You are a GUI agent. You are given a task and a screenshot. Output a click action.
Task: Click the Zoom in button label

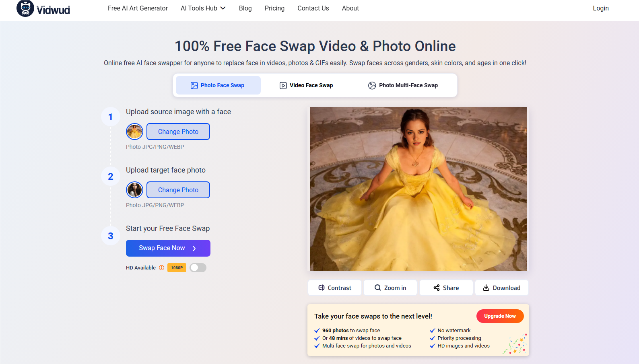[395, 288]
